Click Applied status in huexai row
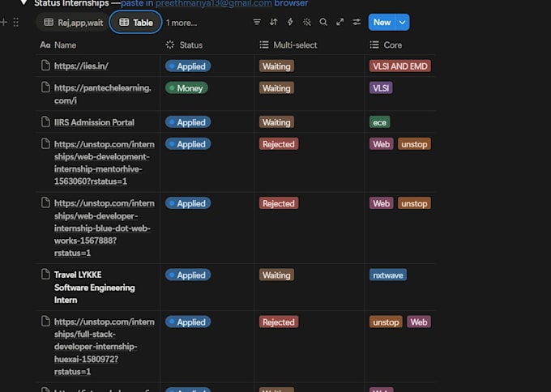The image size is (551, 392). pos(188,322)
